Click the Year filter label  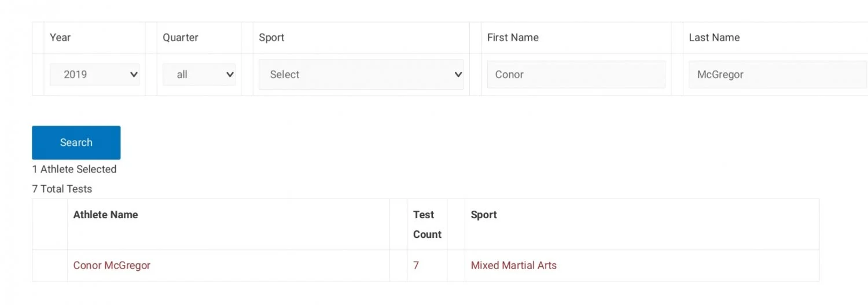coord(60,38)
